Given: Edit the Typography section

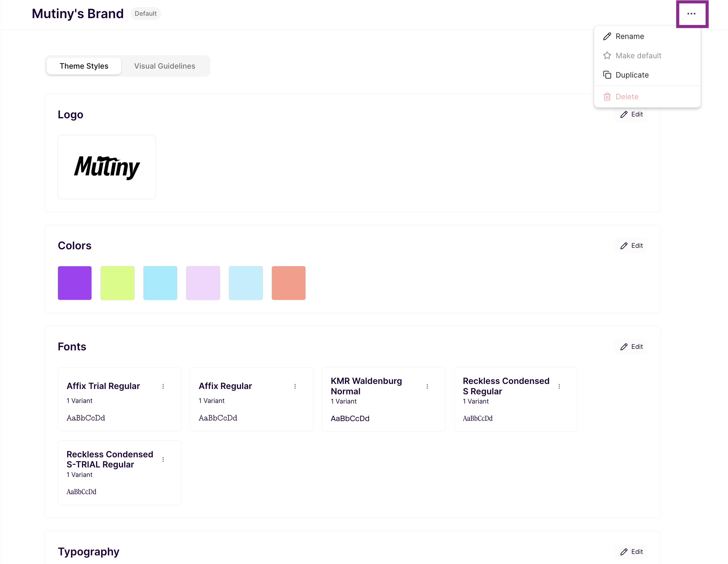Looking at the screenshot, I should coord(631,552).
